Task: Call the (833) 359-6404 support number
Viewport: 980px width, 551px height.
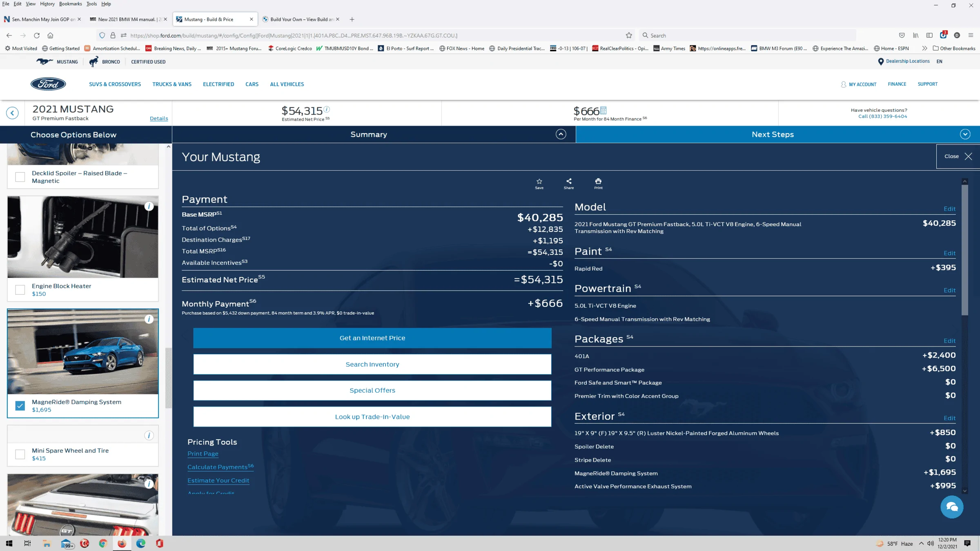Action: tap(882, 116)
